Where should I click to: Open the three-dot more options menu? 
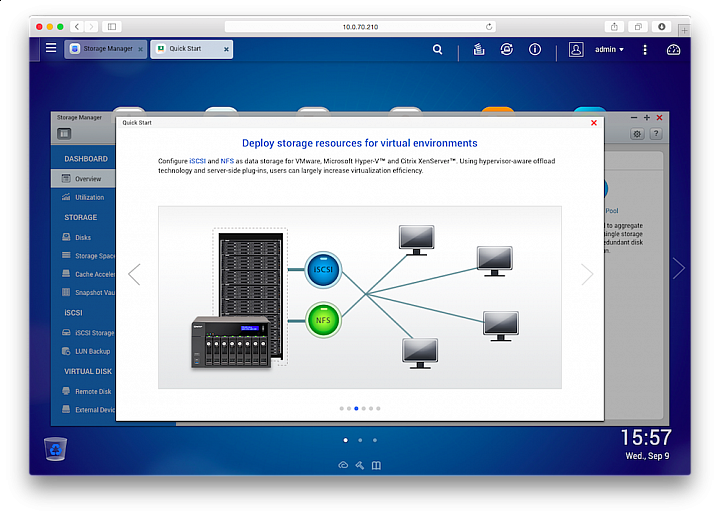(x=645, y=50)
